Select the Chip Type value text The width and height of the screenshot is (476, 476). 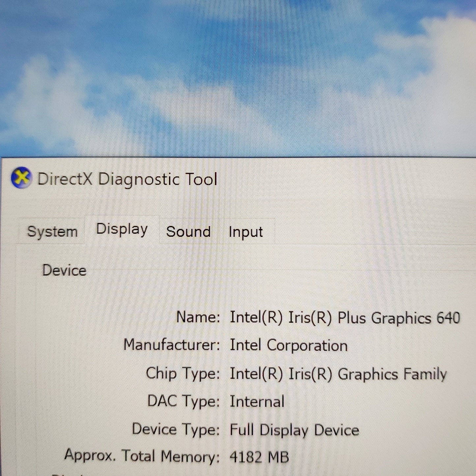tap(339, 374)
